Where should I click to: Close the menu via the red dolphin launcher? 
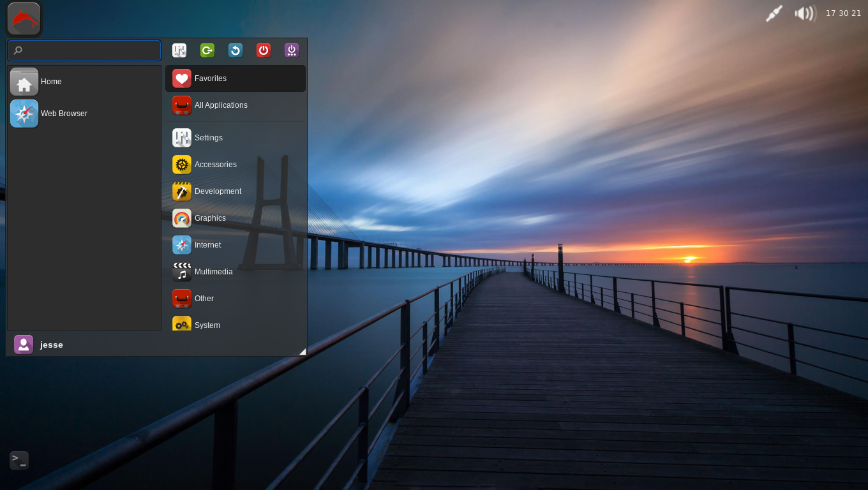tap(24, 19)
